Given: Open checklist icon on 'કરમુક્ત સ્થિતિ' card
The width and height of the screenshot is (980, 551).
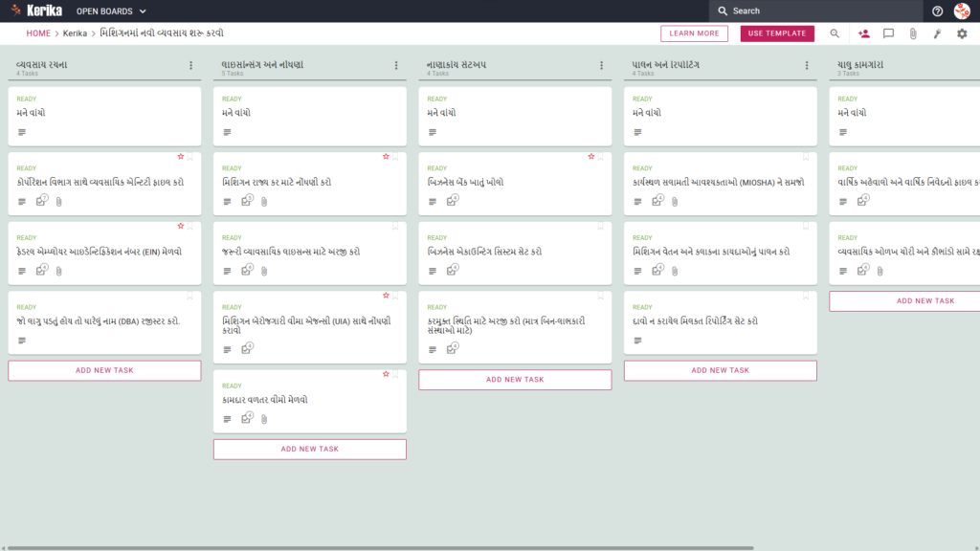Looking at the screenshot, I should pos(452,348).
